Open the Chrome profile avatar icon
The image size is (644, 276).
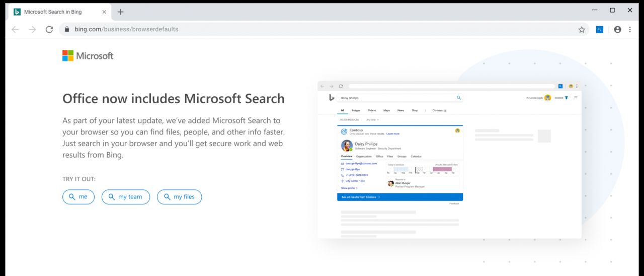coord(618,30)
